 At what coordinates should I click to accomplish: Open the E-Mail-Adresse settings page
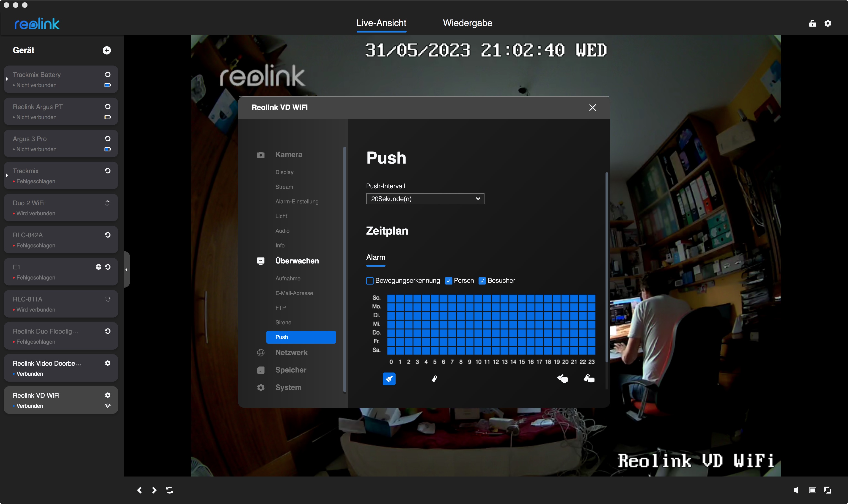294,293
